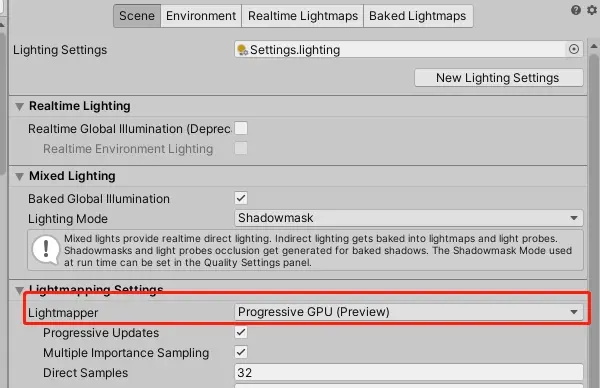
Task: Enable Realtime Global Illumination checkbox
Action: (x=241, y=128)
